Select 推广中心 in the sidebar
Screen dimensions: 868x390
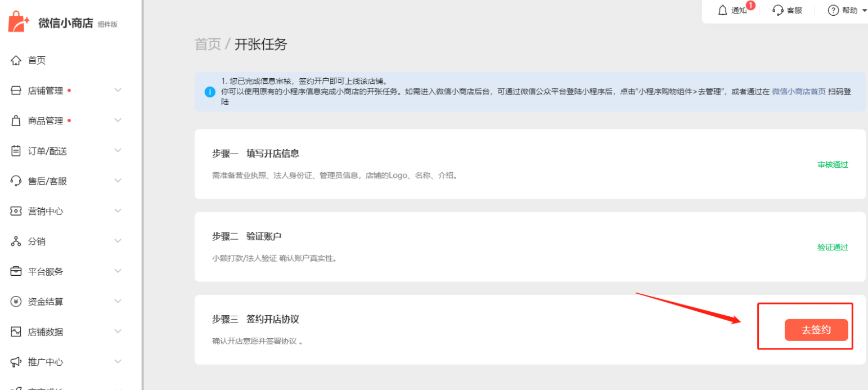[46, 362]
